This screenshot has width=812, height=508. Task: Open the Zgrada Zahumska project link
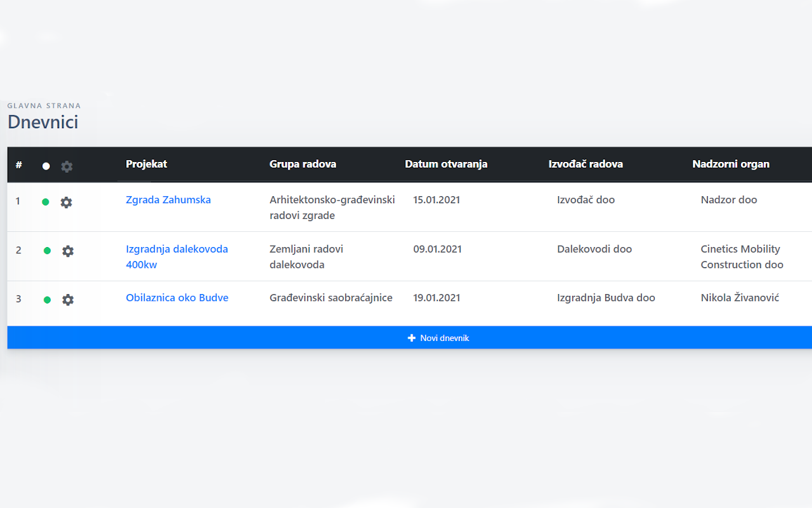point(168,200)
